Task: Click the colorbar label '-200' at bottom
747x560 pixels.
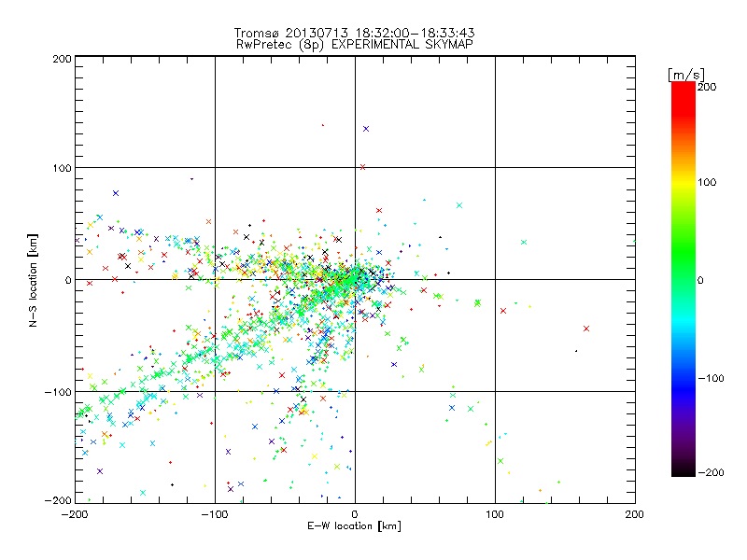Action: [711, 472]
